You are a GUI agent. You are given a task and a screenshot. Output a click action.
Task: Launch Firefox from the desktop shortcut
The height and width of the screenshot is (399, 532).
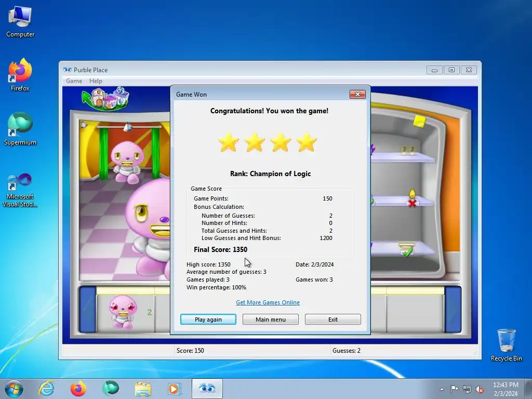tap(20, 75)
